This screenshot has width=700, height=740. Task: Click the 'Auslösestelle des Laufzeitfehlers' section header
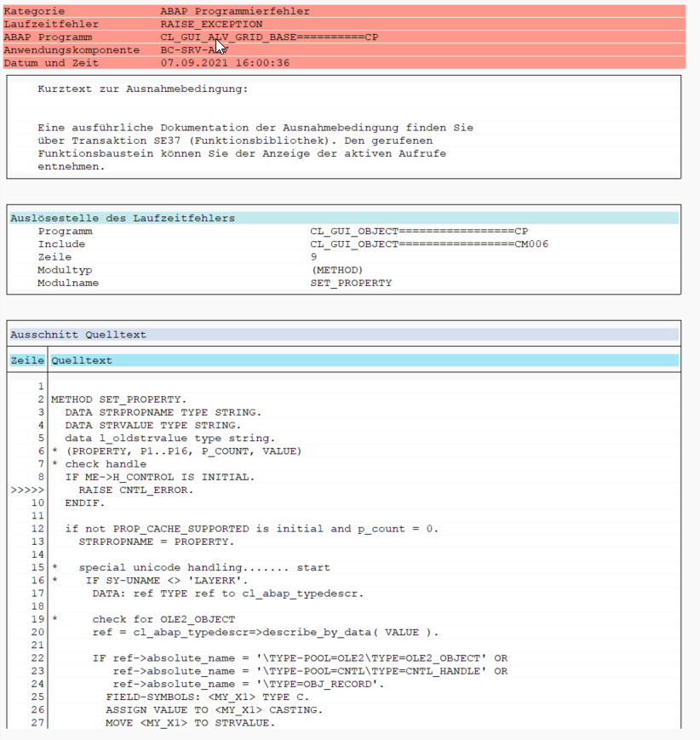pyautogui.click(x=123, y=218)
